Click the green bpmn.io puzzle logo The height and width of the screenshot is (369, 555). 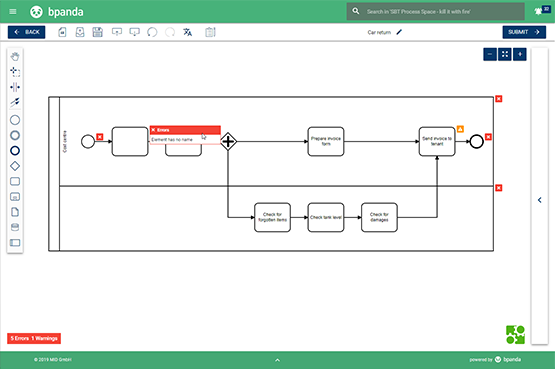[515, 335]
